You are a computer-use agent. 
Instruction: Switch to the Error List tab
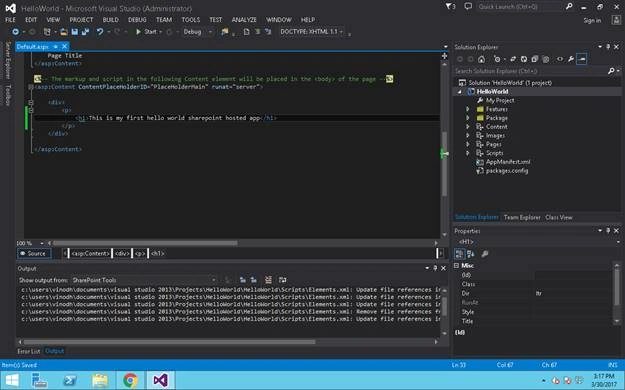(29, 351)
